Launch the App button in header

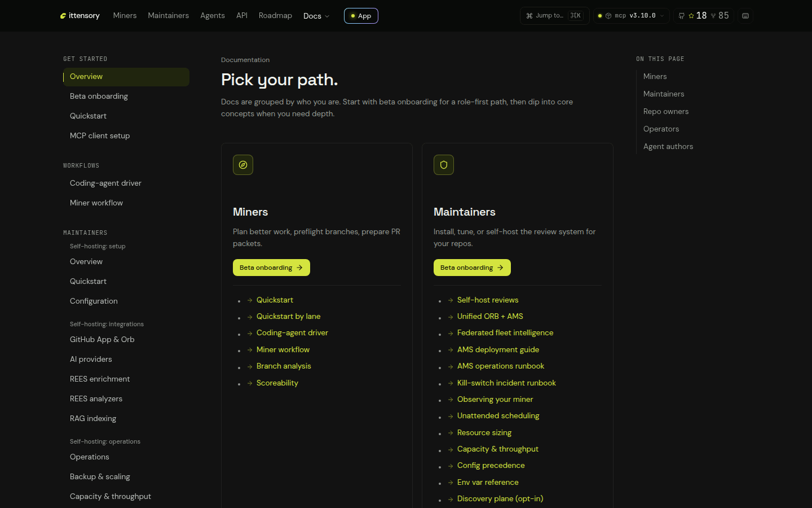(x=361, y=16)
